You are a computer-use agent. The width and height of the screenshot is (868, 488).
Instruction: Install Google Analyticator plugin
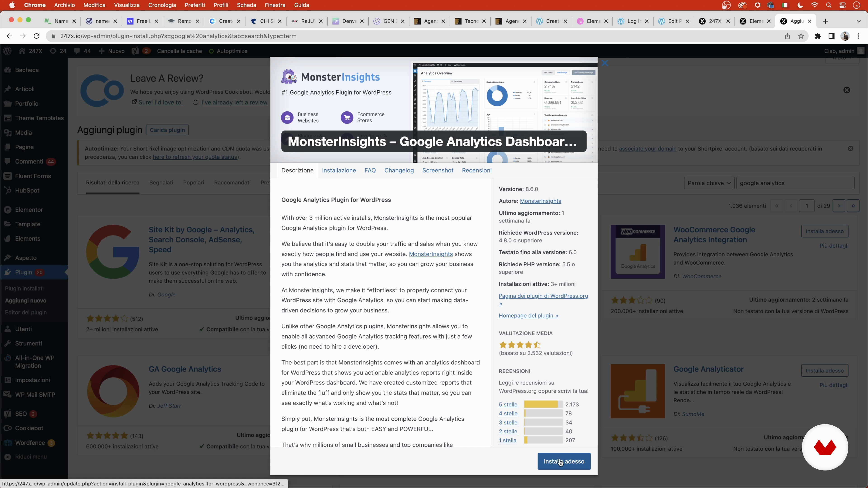click(x=825, y=371)
